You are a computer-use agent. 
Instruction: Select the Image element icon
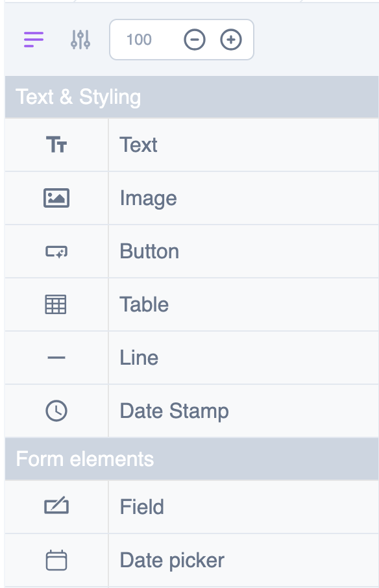pyautogui.click(x=56, y=198)
